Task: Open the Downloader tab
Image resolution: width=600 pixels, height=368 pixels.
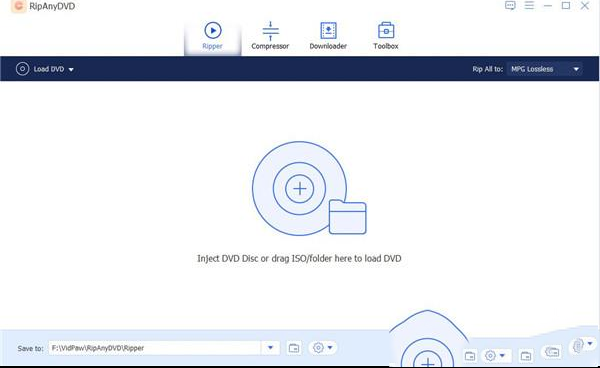Action: [x=328, y=36]
